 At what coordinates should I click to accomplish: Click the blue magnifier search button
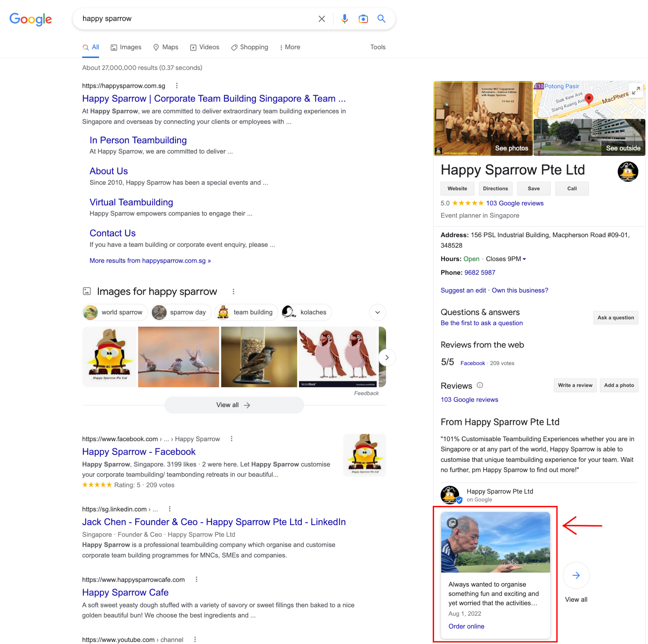coord(381,19)
